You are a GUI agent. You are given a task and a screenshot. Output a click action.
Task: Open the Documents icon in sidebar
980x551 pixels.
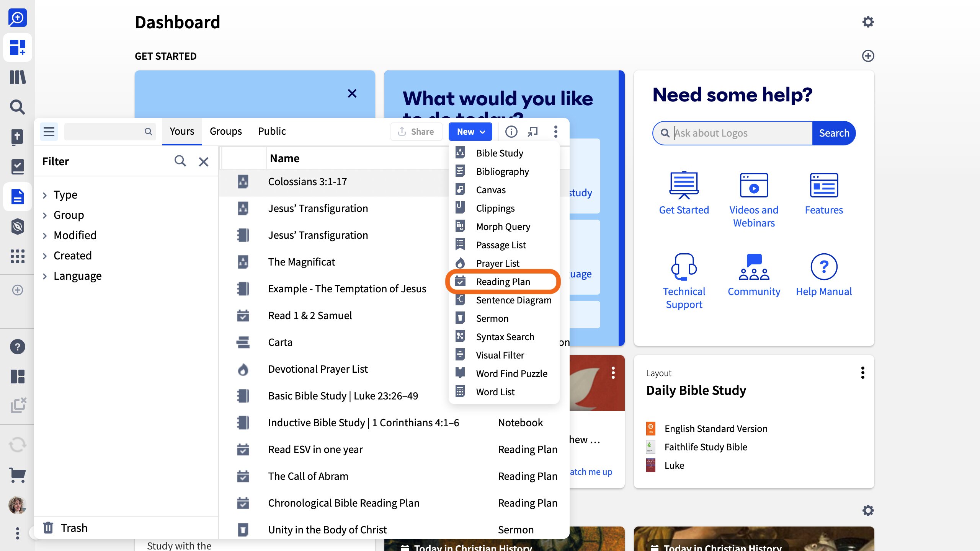(x=18, y=197)
